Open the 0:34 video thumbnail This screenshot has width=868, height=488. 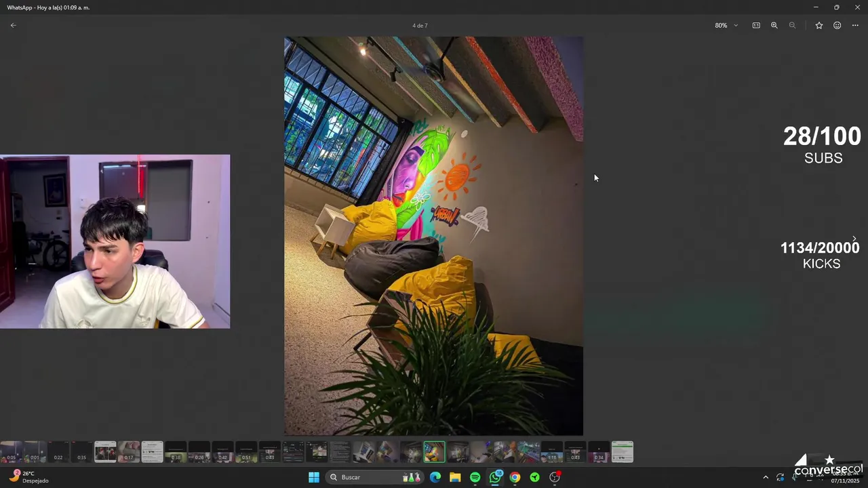599,452
